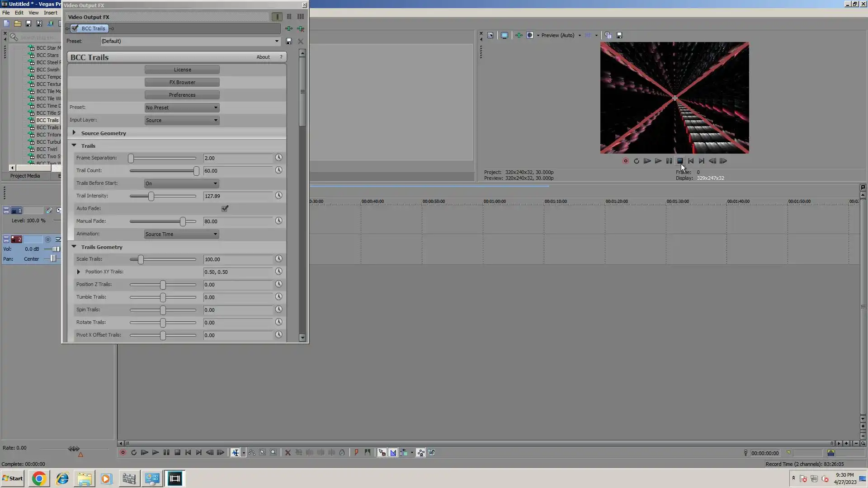
Task: Click Record in the bottom transport bar
Action: 123,452
